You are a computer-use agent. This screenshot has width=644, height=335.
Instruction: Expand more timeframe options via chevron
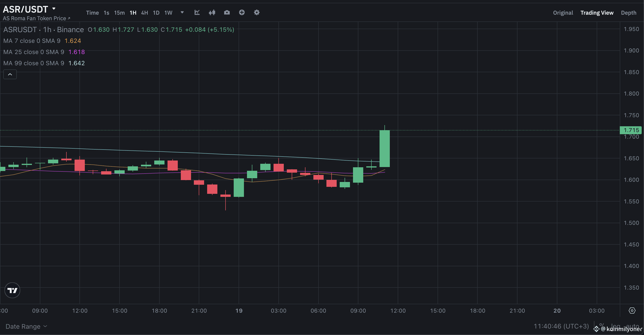[182, 13]
